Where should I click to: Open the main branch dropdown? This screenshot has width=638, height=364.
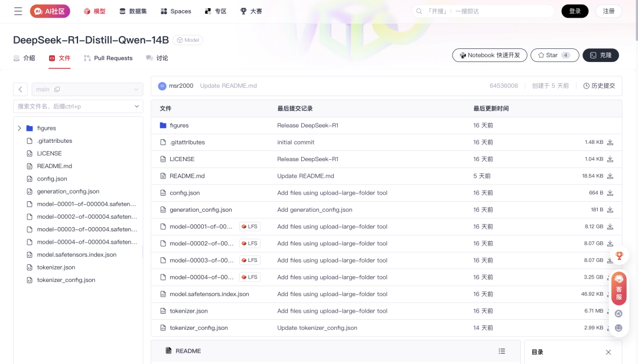pos(87,89)
